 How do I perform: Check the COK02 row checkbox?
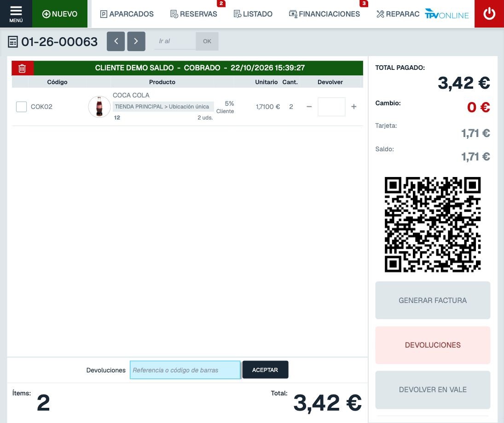coord(21,107)
